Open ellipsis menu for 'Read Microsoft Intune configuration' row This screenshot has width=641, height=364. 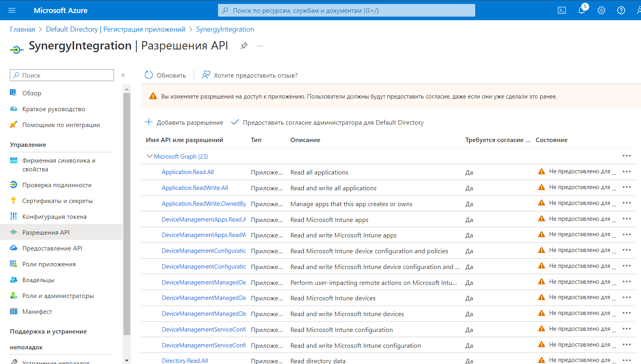(x=627, y=329)
